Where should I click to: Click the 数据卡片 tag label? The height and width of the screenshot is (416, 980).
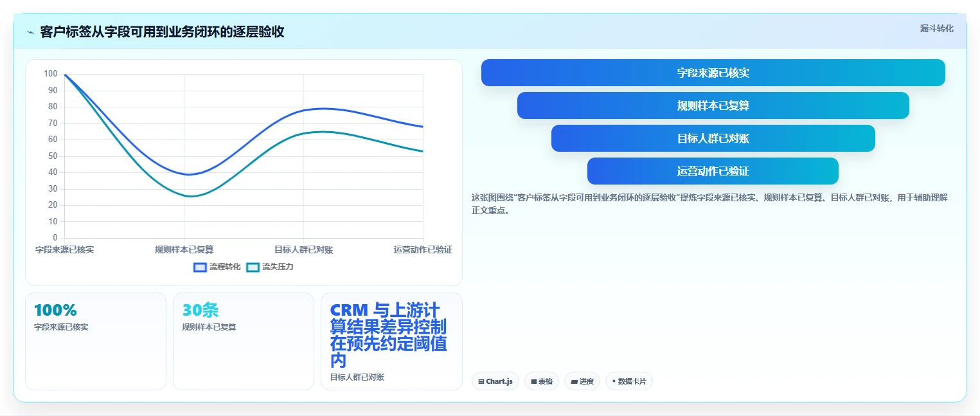(632, 382)
